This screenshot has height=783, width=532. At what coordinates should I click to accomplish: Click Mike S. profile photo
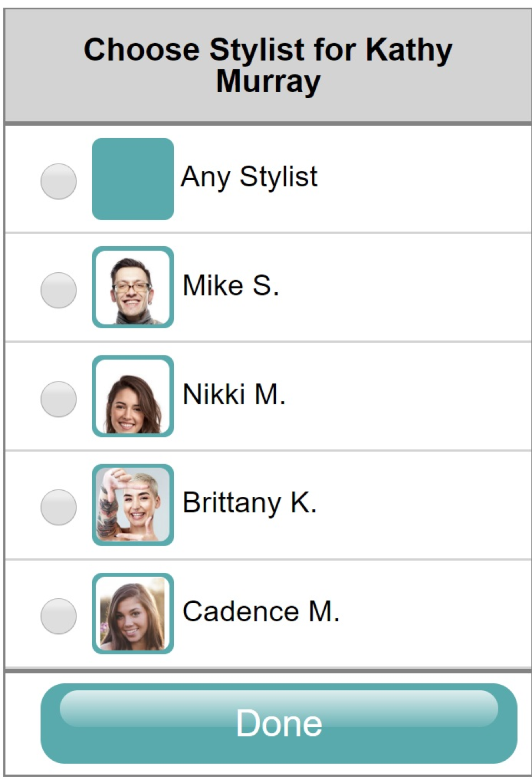point(133,287)
